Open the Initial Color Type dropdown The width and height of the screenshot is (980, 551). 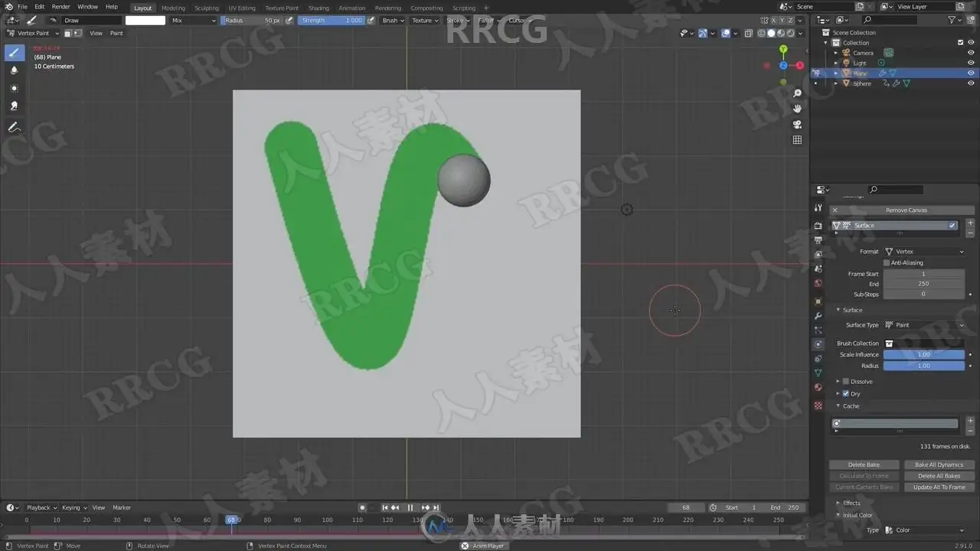click(x=924, y=530)
